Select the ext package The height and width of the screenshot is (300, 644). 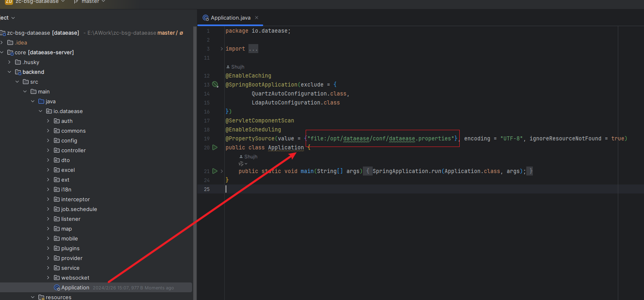click(x=65, y=180)
